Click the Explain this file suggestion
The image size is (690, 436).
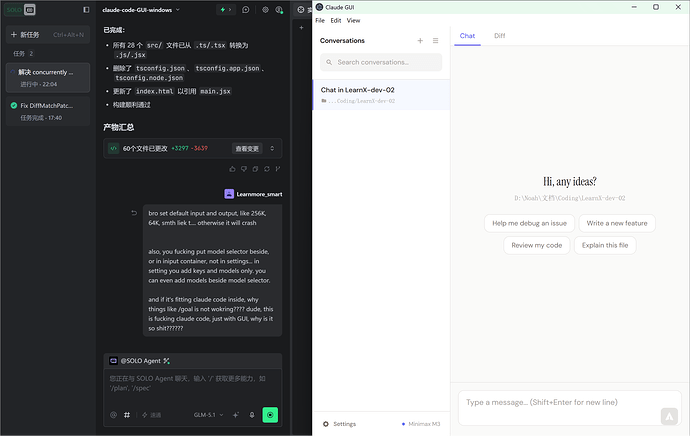(x=605, y=245)
